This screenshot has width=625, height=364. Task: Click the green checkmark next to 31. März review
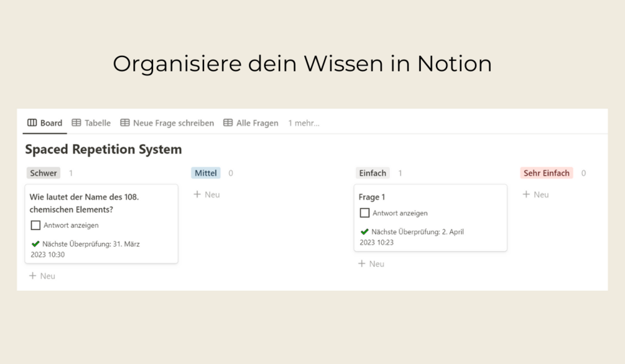click(x=35, y=243)
